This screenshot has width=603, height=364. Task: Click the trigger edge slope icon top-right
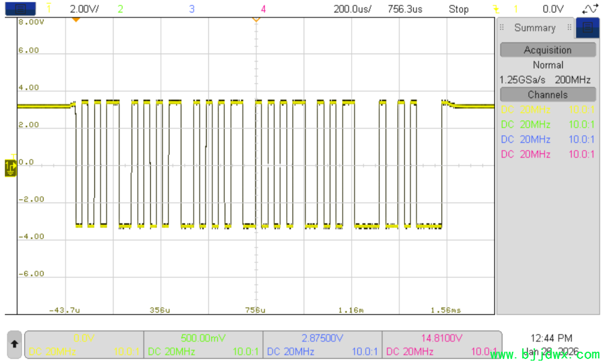(x=589, y=9)
